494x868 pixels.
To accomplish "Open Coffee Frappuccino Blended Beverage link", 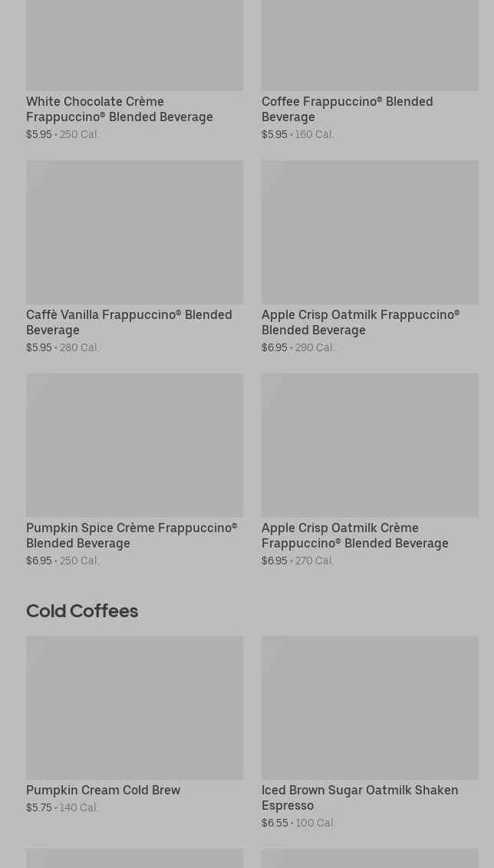I will pos(347,109).
